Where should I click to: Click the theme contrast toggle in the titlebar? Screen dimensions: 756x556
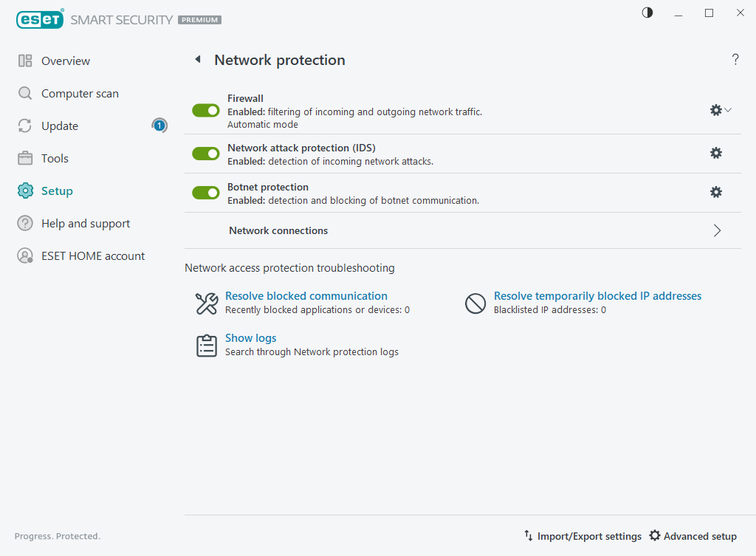point(647,13)
